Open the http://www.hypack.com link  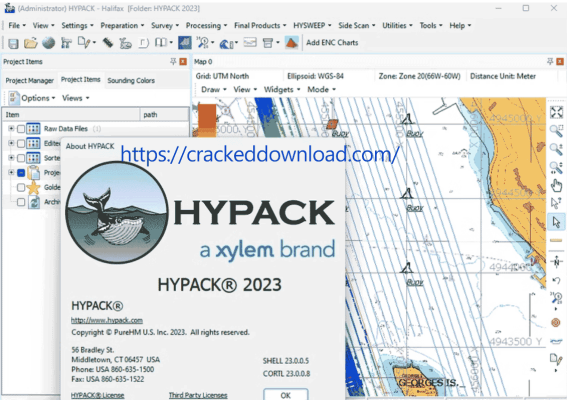(x=107, y=320)
